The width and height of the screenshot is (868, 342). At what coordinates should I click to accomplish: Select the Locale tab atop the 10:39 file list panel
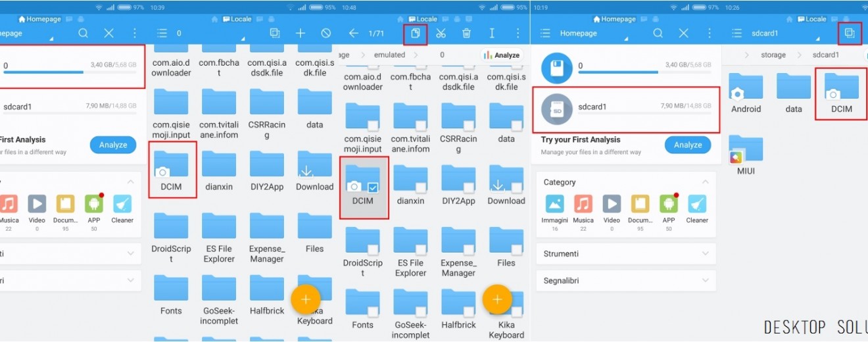[237, 19]
